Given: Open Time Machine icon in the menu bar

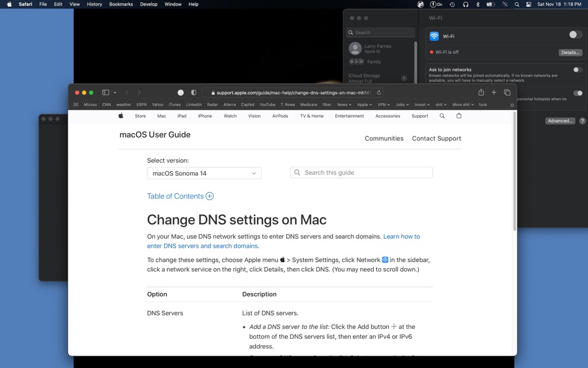Looking at the screenshot, I should 452,4.
